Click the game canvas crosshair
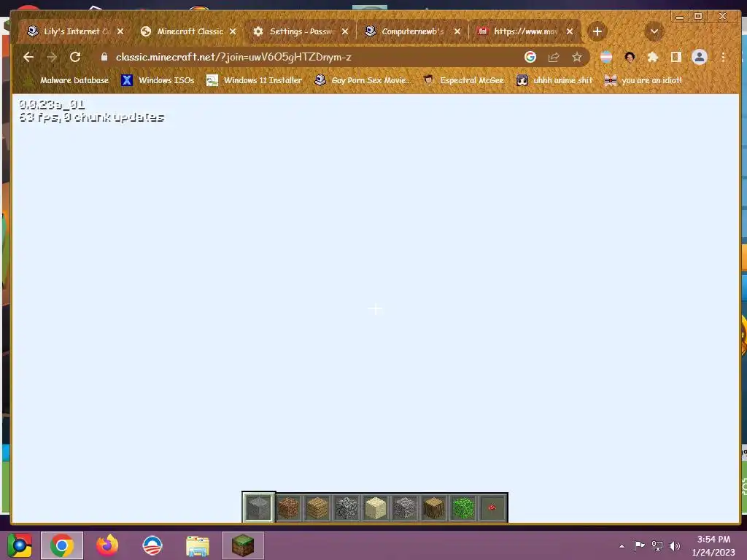The height and width of the screenshot is (560, 747). click(x=375, y=309)
